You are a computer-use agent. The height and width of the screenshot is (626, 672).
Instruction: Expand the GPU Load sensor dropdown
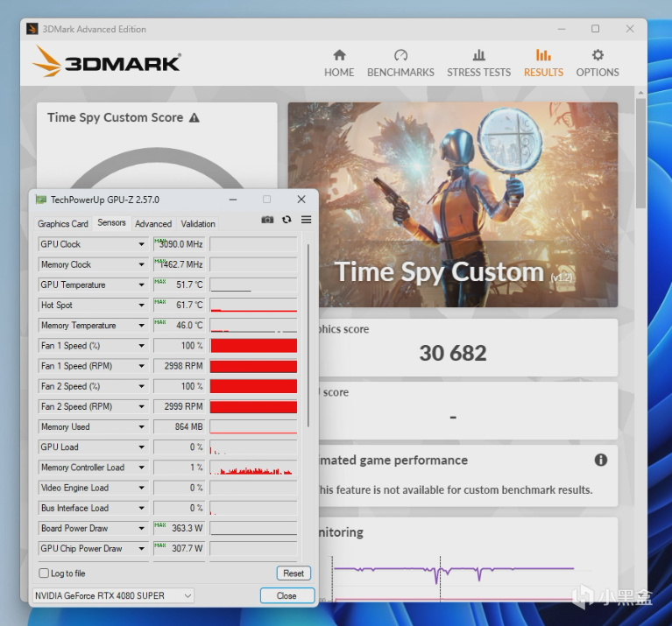coord(141,447)
